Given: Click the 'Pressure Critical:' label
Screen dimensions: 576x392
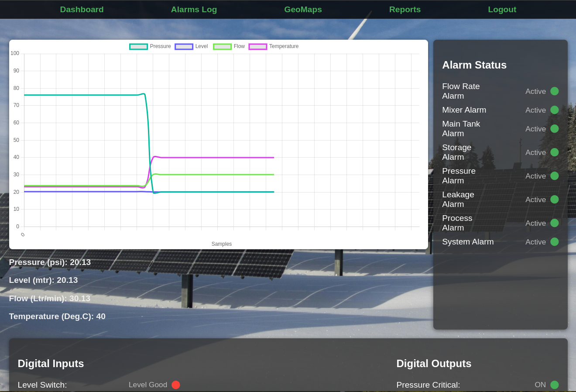Looking at the screenshot, I should pos(428,385).
